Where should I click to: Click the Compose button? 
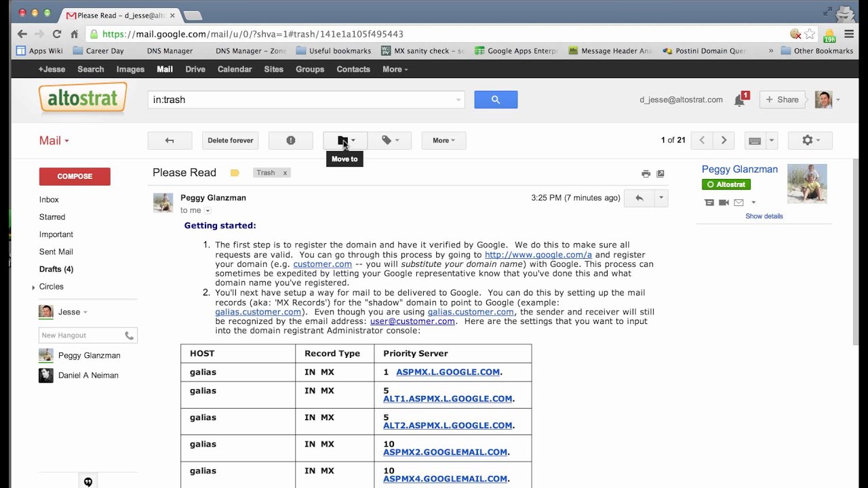click(75, 176)
